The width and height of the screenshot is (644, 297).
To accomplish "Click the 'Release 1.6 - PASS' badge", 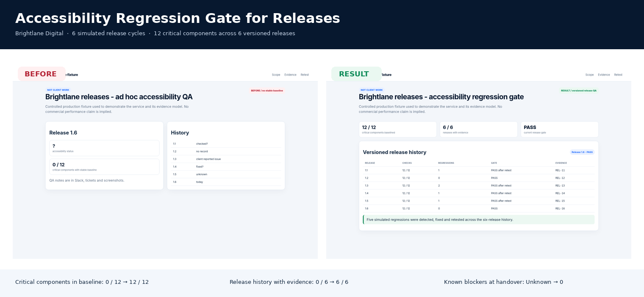I will [582, 152].
